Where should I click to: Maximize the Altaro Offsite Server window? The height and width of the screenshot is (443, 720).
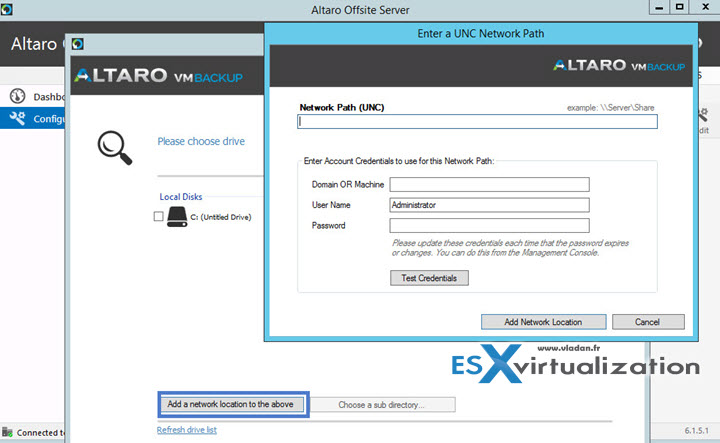680,7
